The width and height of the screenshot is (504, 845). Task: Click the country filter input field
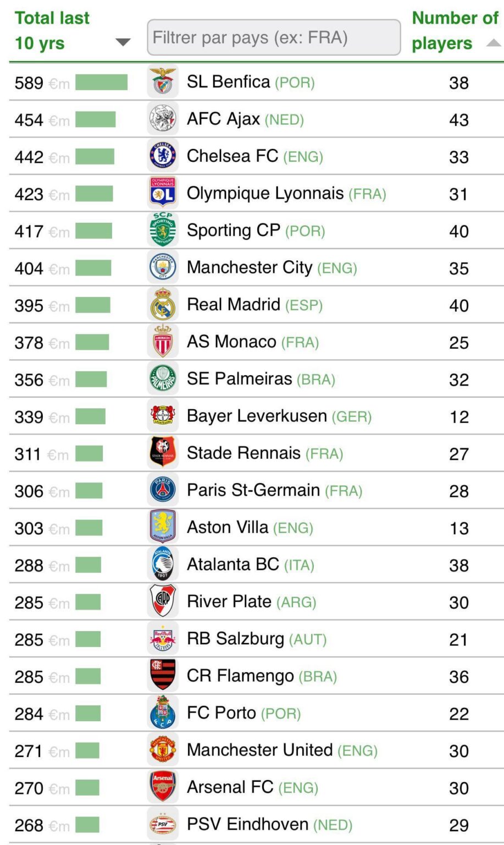click(273, 37)
